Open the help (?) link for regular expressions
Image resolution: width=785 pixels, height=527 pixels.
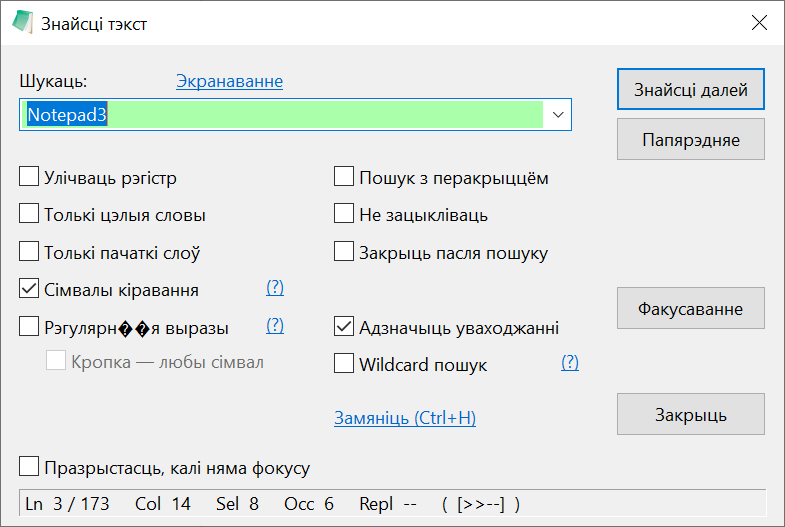[x=275, y=326]
